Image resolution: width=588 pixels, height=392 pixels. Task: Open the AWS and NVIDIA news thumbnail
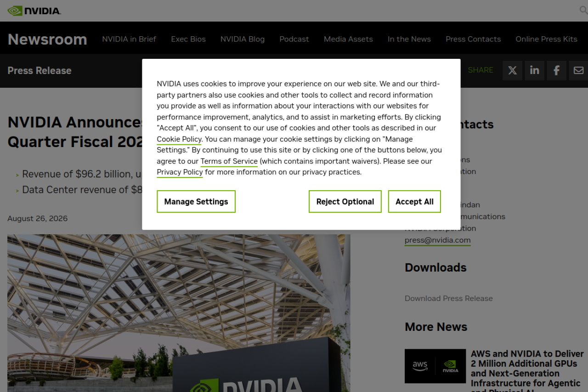coord(435,366)
